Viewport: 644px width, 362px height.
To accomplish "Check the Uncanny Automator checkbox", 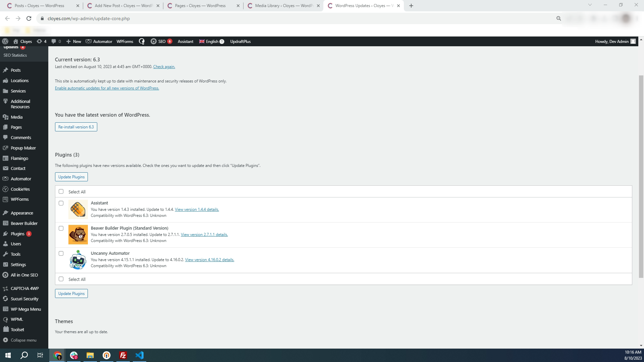I will coord(61,253).
